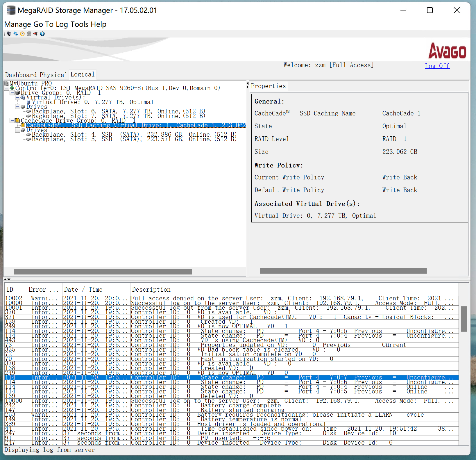
Task: Select the log row 'Deleted VD: 0'
Action: coord(232,396)
